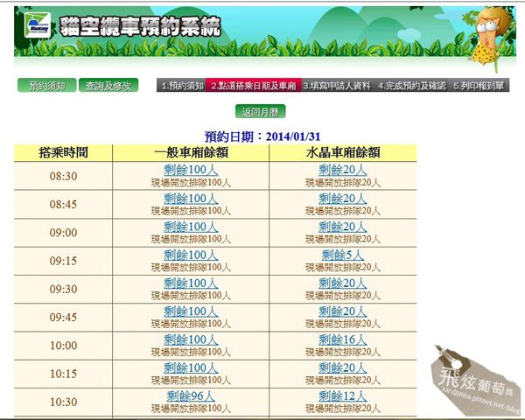Image resolution: width=525 pixels, height=420 pixels.
Task: Click 08:30 crystal cabin 剩餘20人 link
Action: pyautogui.click(x=342, y=170)
